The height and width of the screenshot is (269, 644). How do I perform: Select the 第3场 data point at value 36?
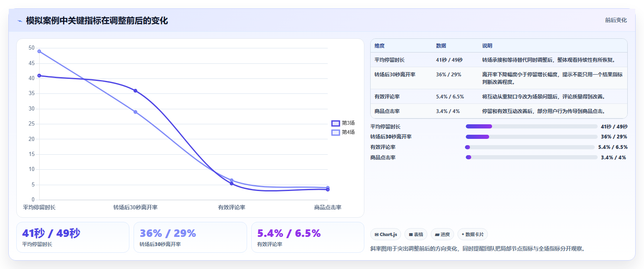coord(135,91)
